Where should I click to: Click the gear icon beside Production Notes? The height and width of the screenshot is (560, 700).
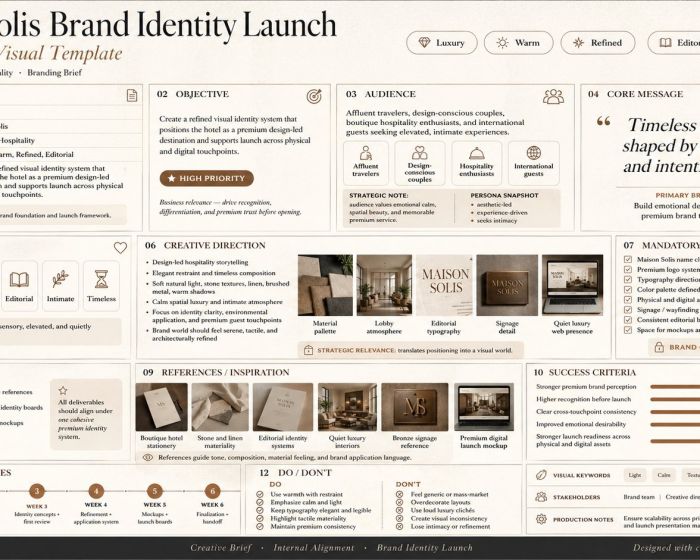click(541, 519)
